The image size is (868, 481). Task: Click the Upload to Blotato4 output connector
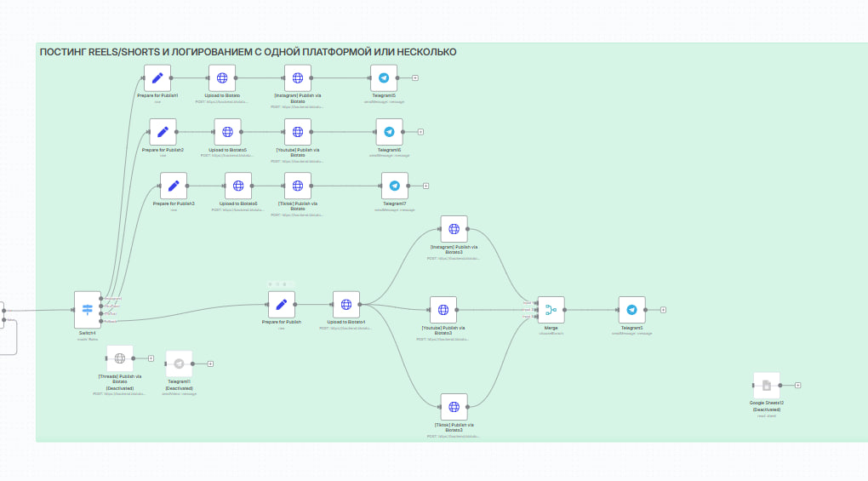pyautogui.click(x=360, y=305)
